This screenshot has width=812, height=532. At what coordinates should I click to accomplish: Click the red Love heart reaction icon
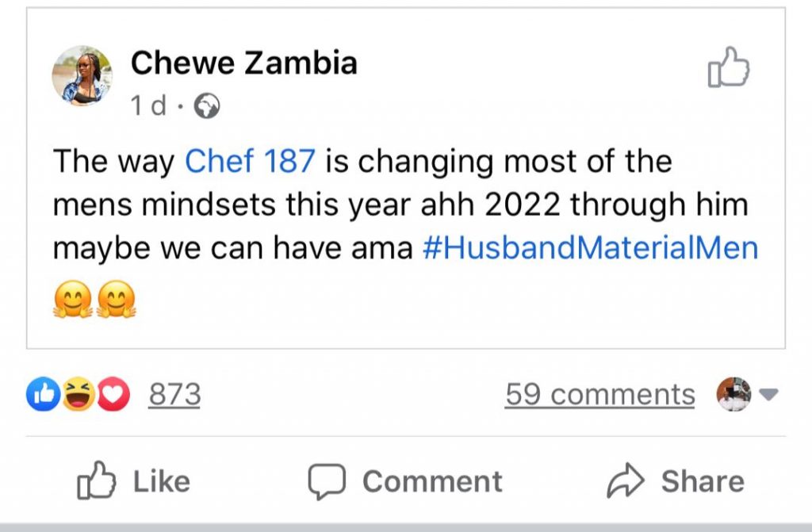(114, 394)
